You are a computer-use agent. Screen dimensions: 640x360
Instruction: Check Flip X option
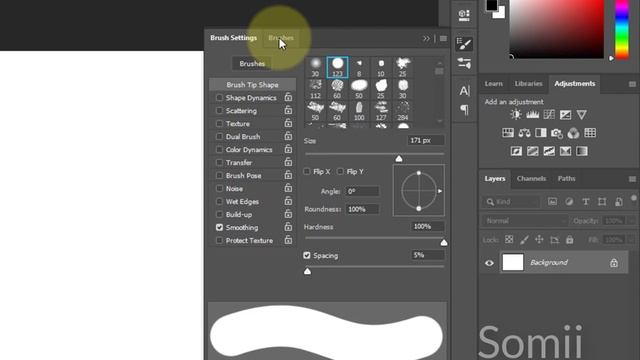point(307,171)
